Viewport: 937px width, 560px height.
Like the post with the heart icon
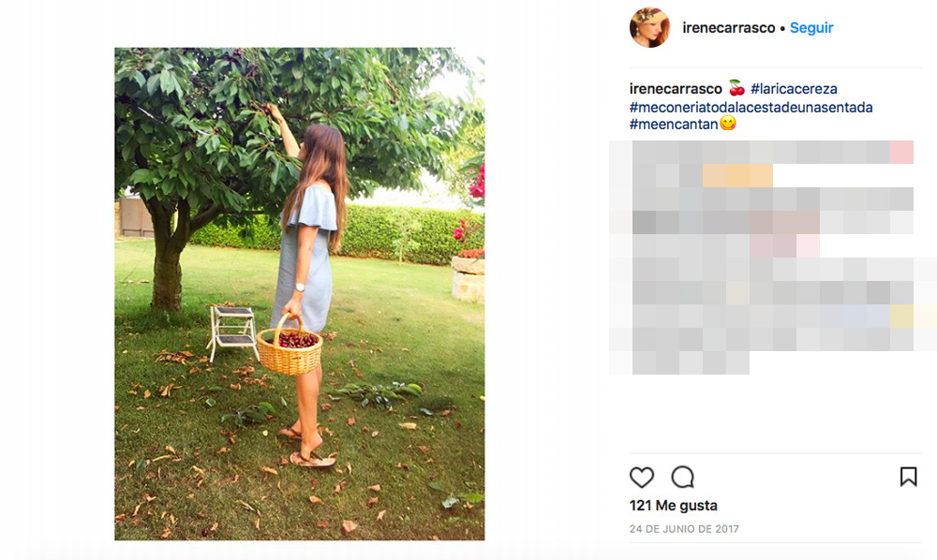pyautogui.click(x=642, y=478)
